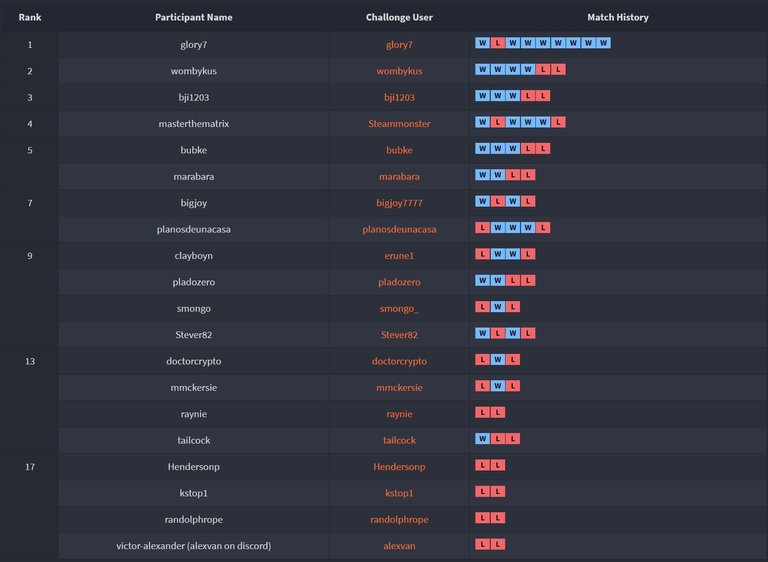
Task: Select the W badge in doctorcrypto's match history
Action: coord(498,360)
